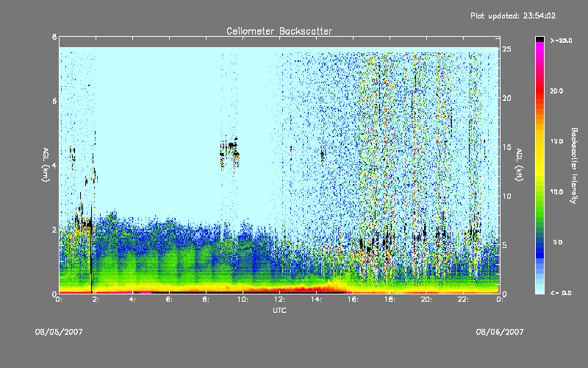Click the '10:' hour tick on the UTC axis

[243, 300]
